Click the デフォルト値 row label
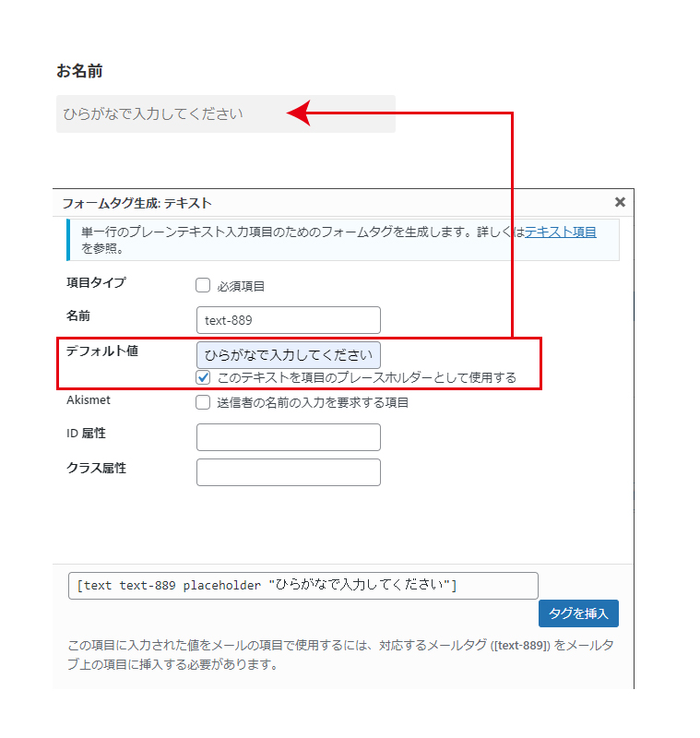 [102, 351]
